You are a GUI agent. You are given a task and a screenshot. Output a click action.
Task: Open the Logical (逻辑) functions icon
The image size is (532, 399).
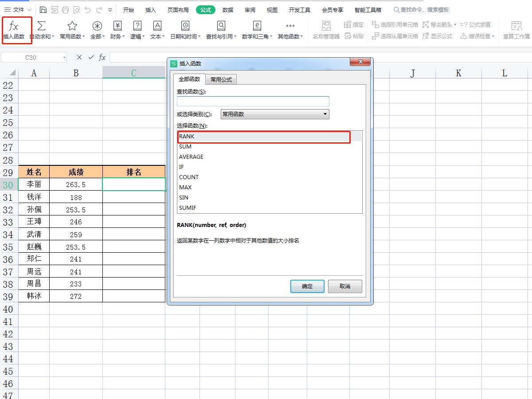(137, 27)
